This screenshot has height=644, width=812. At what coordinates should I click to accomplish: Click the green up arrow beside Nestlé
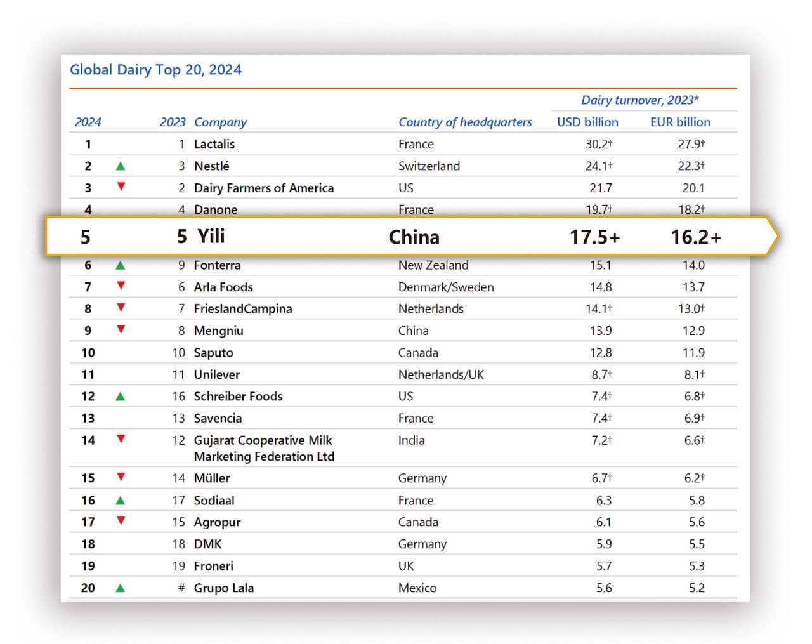[121, 166]
